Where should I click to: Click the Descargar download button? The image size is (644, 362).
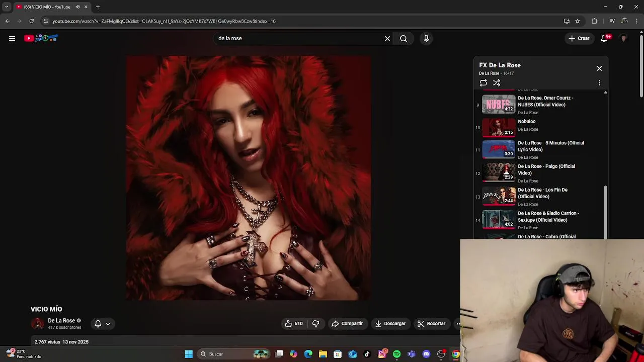[x=390, y=324]
